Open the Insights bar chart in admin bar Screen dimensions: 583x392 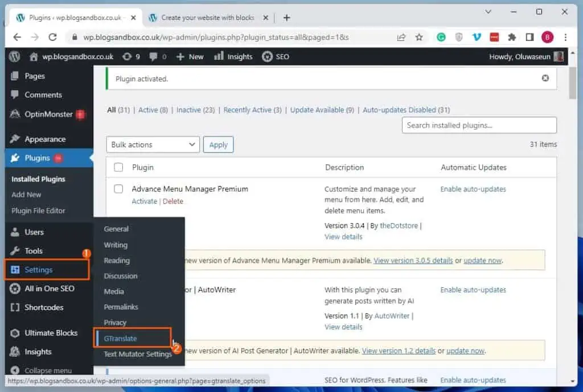pyautogui.click(x=233, y=56)
